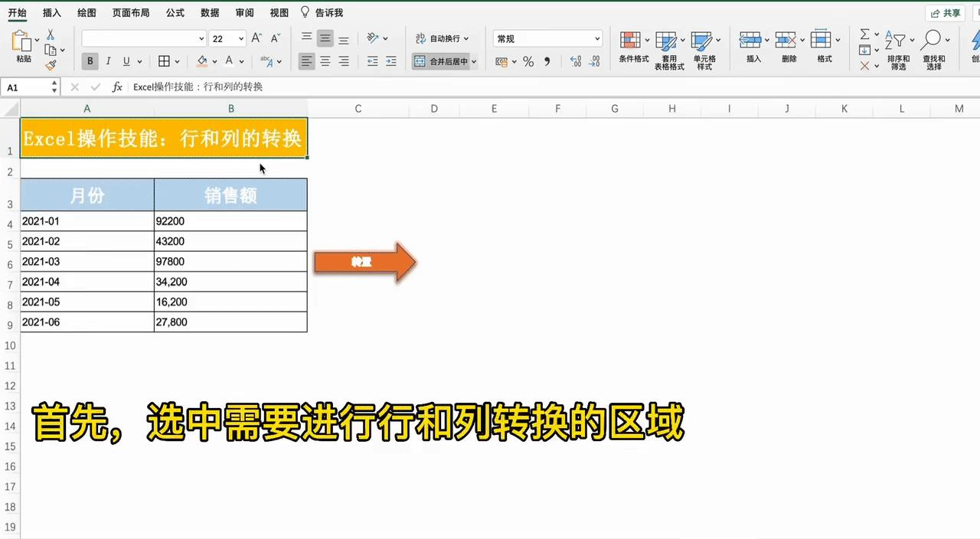The width and height of the screenshot is (980, 539).
Task: Click the 粘贴 paste icon
Action: 23,44
